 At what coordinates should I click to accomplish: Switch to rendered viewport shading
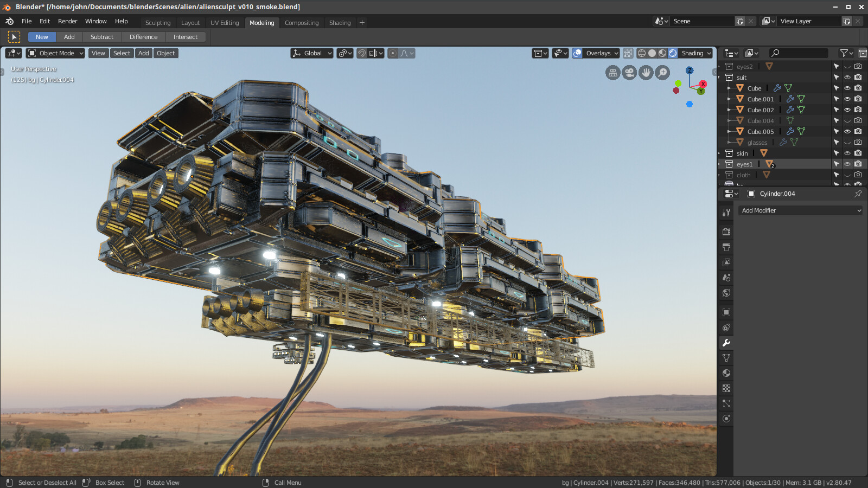[x=673, y=53]
